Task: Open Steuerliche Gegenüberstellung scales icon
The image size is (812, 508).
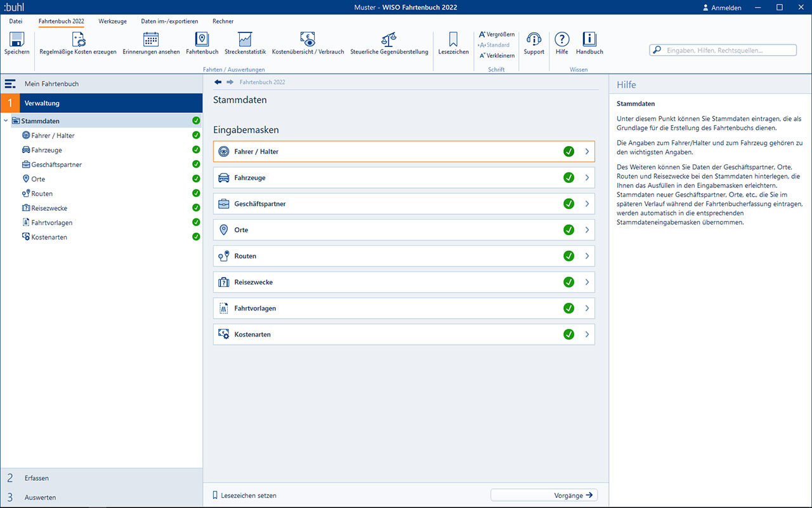Action: (x=389, y=39)
